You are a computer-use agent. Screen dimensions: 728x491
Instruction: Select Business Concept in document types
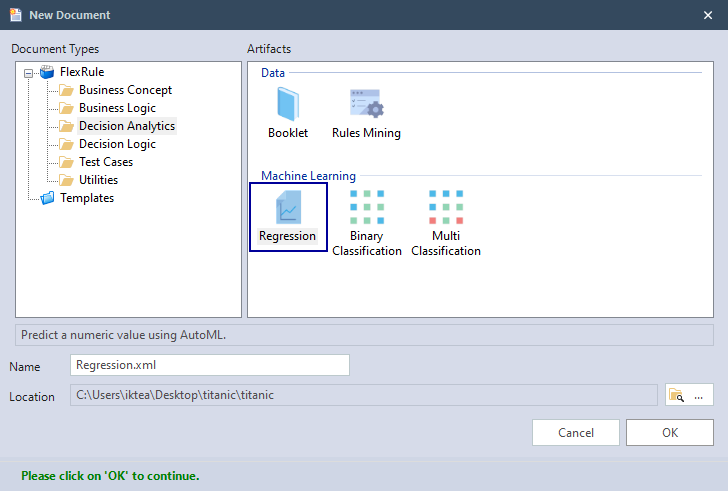tap(125, 90)
